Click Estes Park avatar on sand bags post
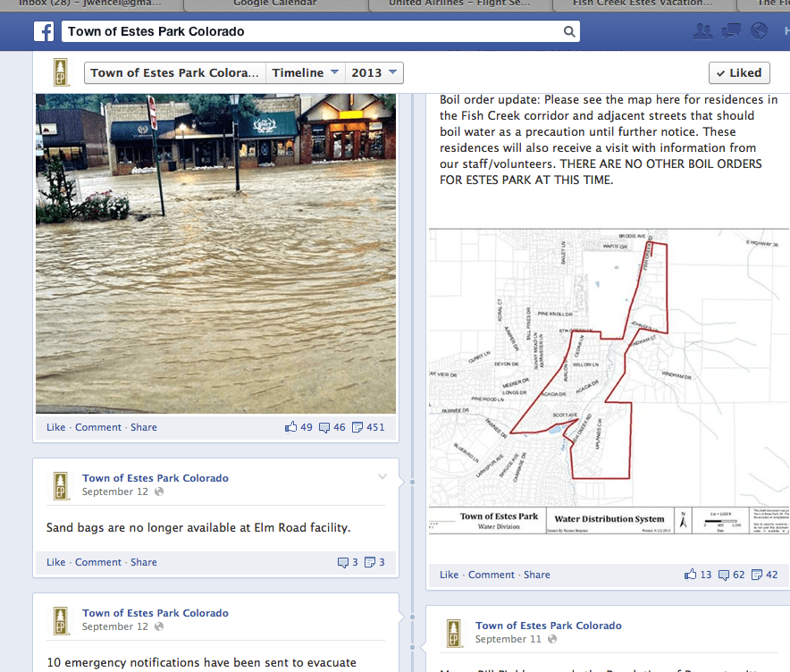790x672 pixels. click(61, 485)
